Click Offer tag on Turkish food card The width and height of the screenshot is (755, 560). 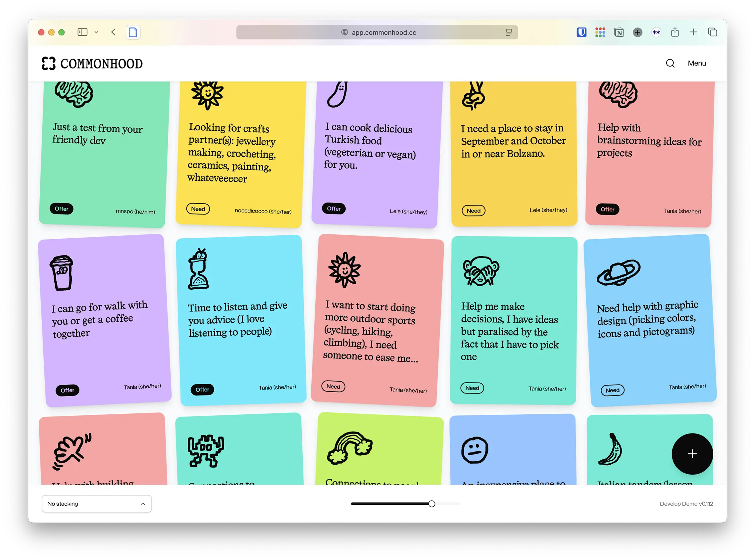coord(333,209)
